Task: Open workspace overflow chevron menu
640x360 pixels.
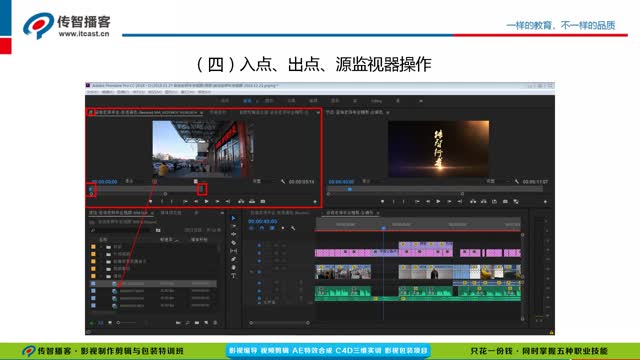Action: (421, 101)
